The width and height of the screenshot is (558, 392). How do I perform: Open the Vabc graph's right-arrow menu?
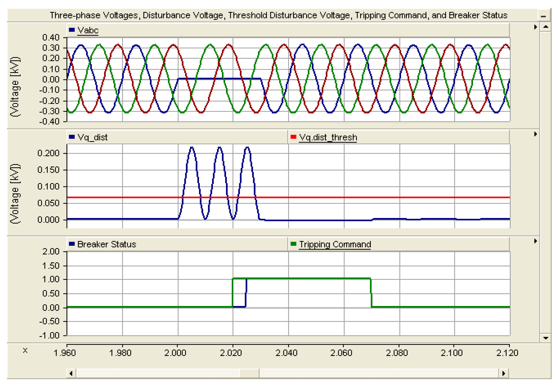pos(535,27)
